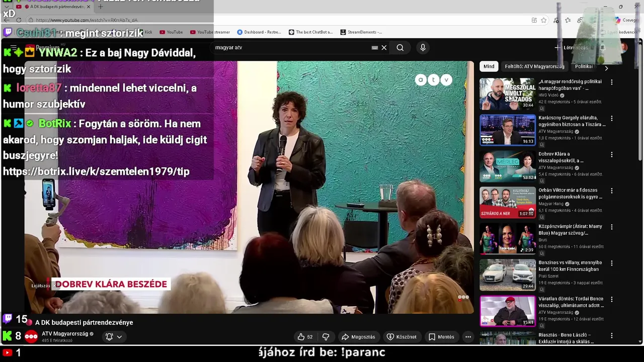Open Pisti Szerel channel link in sidebar
This screenshot has height=362, width=644.
(549, 276)
